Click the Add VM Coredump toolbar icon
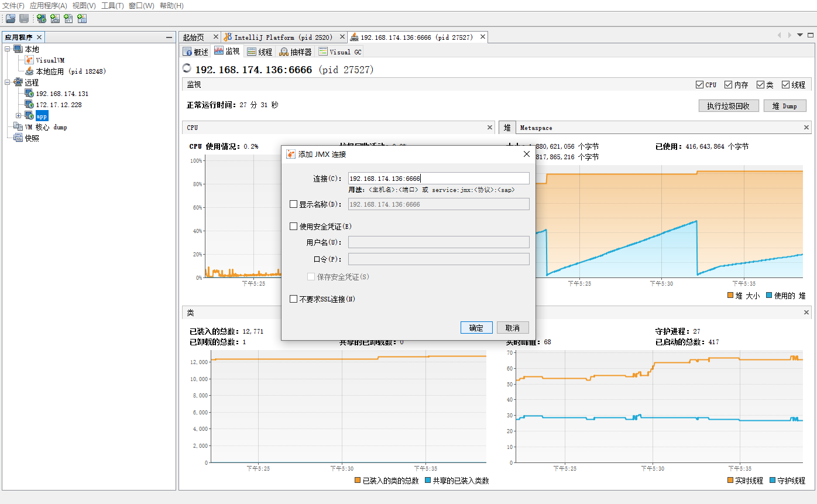This screenshot has height=504, width=817. (68, 19)
